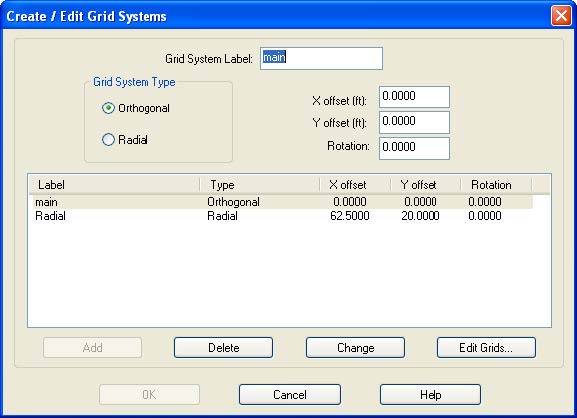Focus the Y offset (ft) input
Viewport: 577px width, 418px height.
click(x=414, y=123)
